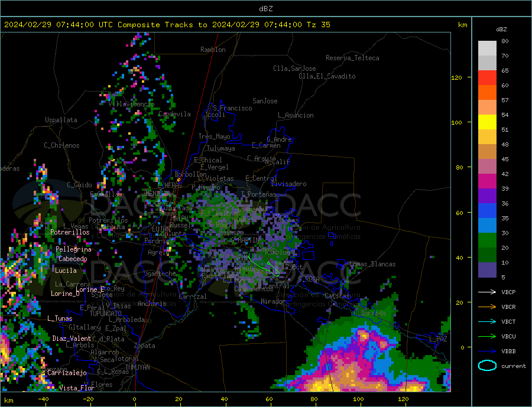
Task: Click the TUNUYAN place label
Action: pyautogui.click(x=137, y=367)
